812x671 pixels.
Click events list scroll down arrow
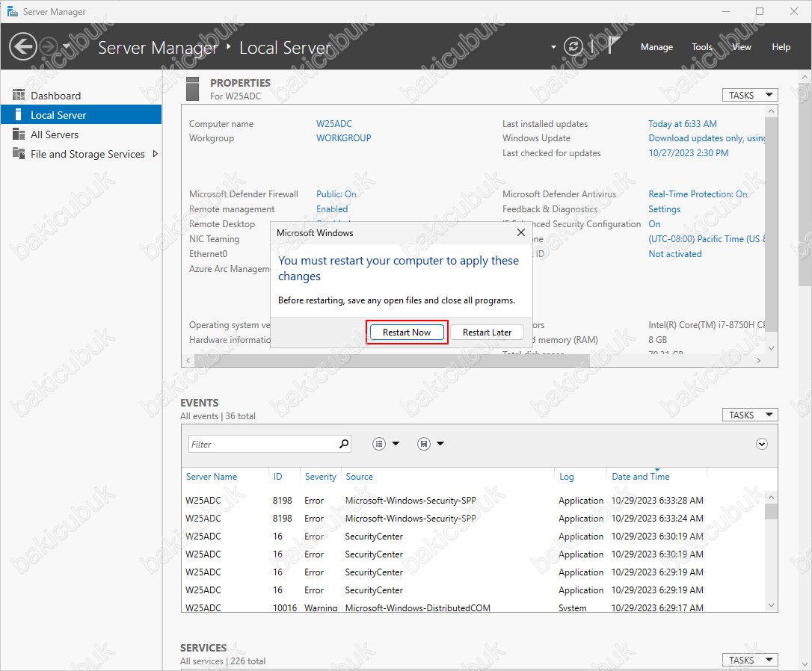coord(771,605)
